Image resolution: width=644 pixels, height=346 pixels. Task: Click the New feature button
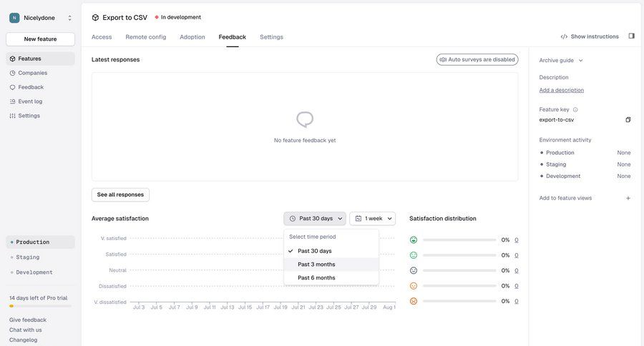click(x=40, y=39)
